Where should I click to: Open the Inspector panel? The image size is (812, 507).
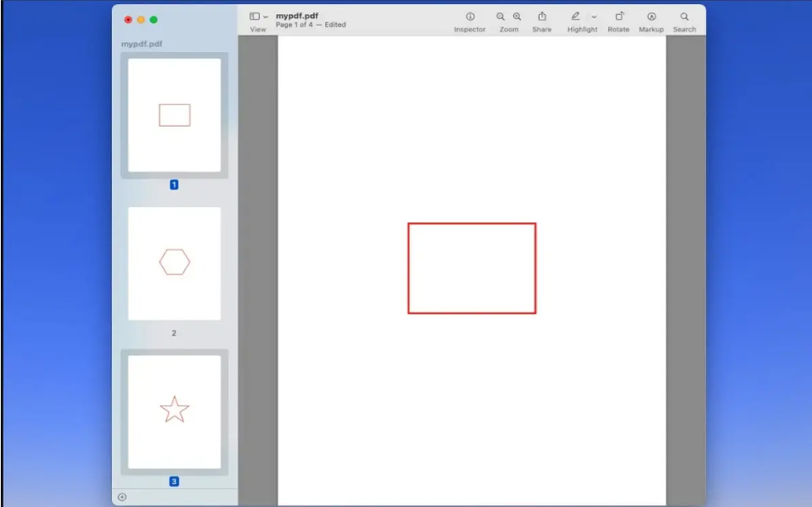click(470, 17)
